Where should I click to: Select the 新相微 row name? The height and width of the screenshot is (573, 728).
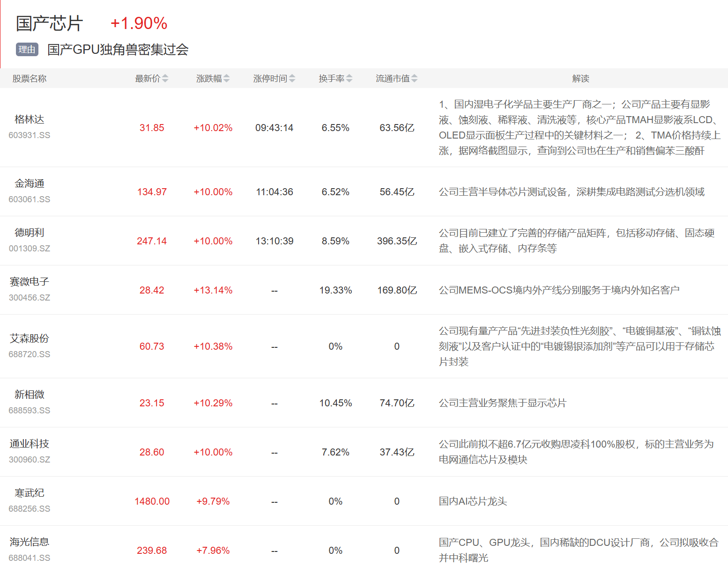(x=29, y=395)
